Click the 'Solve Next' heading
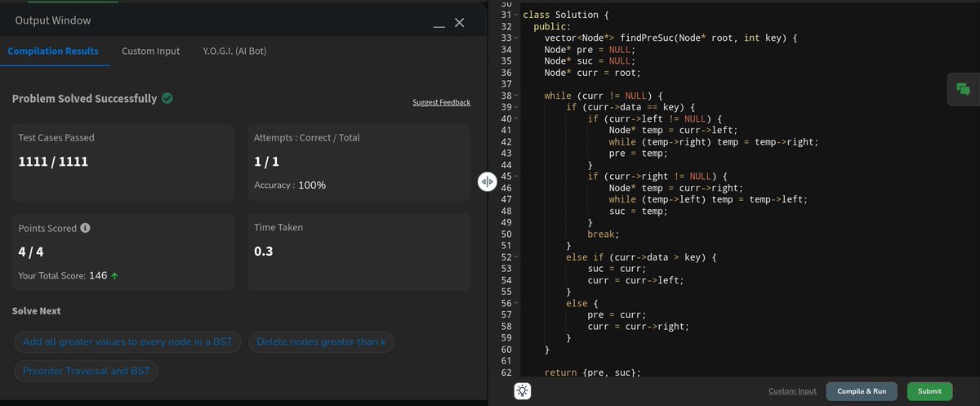The image size is (980, 406). click(x=36, y=311)
